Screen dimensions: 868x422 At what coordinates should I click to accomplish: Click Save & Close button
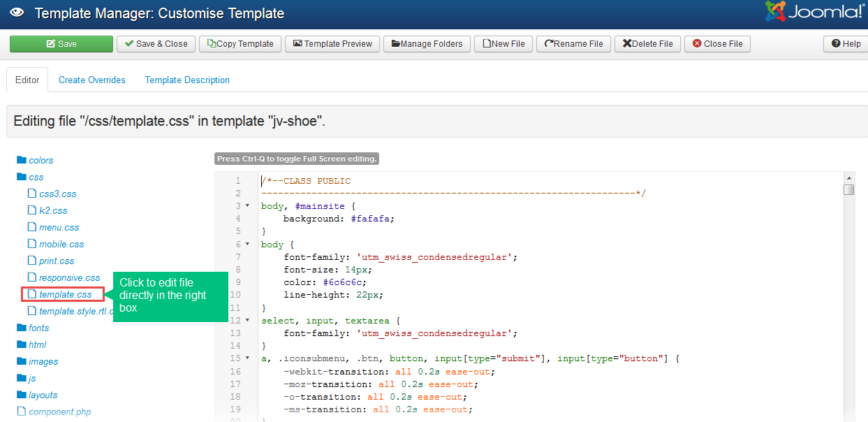(x=156, y=44)
